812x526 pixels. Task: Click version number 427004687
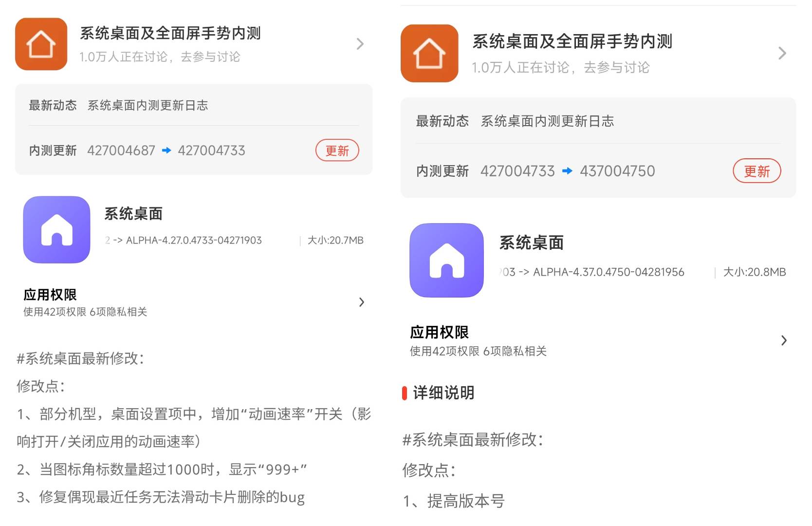(121, 150)
